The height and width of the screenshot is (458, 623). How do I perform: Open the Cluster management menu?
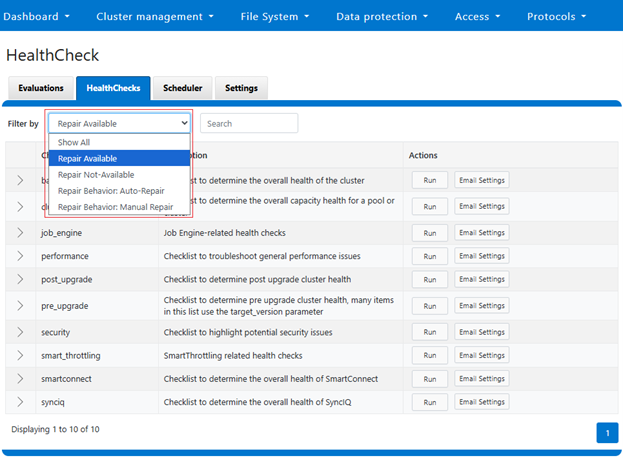pos(155,16)
